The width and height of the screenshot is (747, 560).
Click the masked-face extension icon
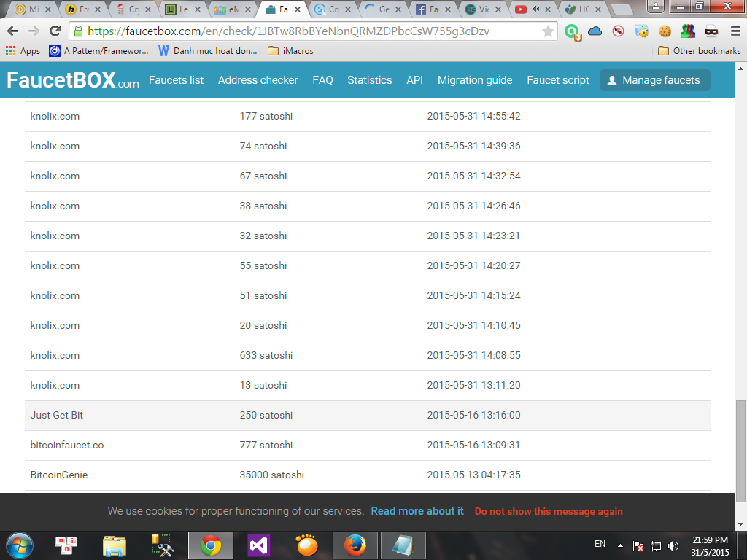tap(711, 31)
